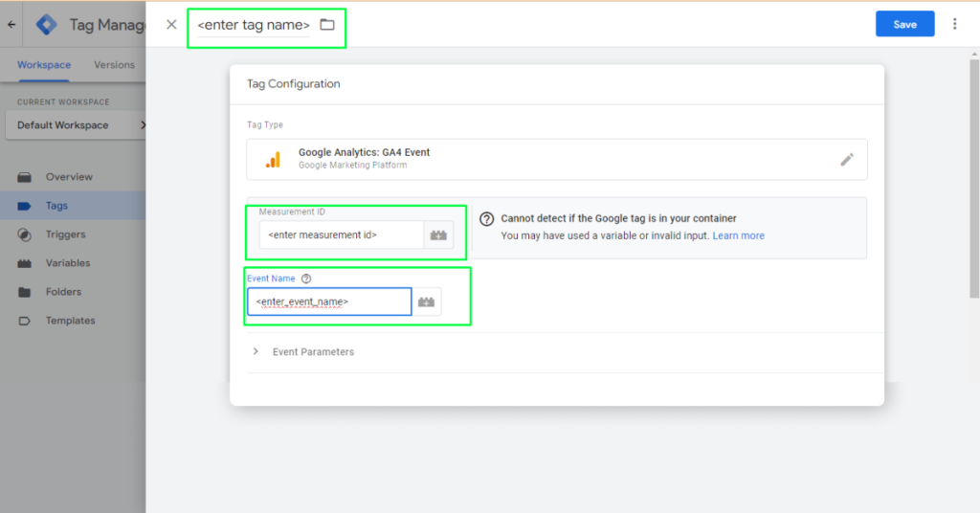Switch to the Workspace tab
Viewport: 980px width, 513px height.
(x=44, y=65)
